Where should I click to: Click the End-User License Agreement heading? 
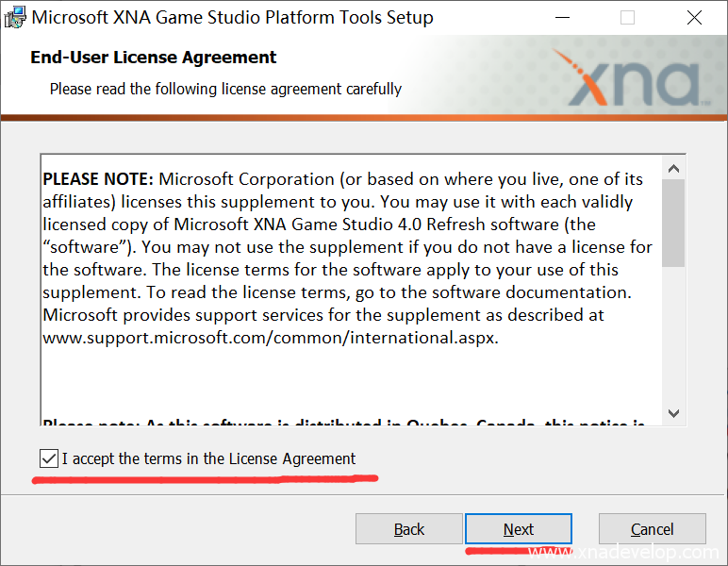click(x=154, y=58)
